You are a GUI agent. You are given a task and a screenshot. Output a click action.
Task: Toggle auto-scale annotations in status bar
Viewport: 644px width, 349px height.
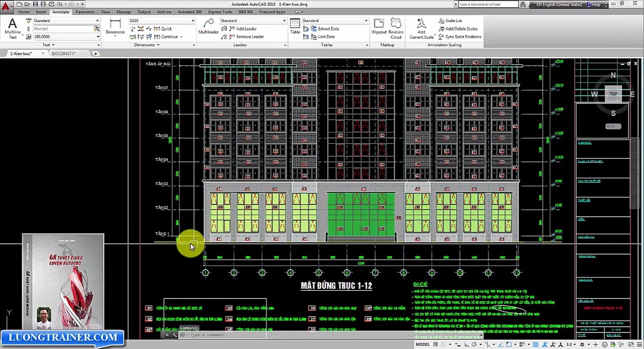552,344
